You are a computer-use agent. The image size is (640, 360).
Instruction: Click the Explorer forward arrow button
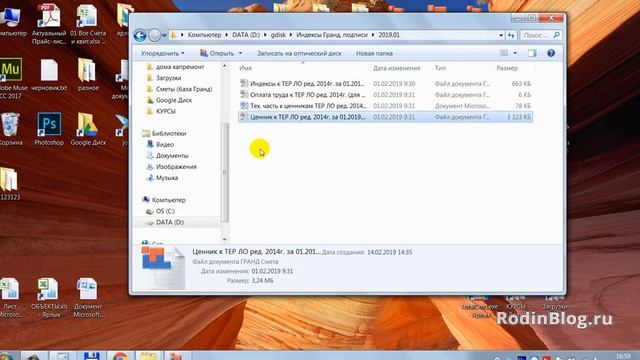154,36
